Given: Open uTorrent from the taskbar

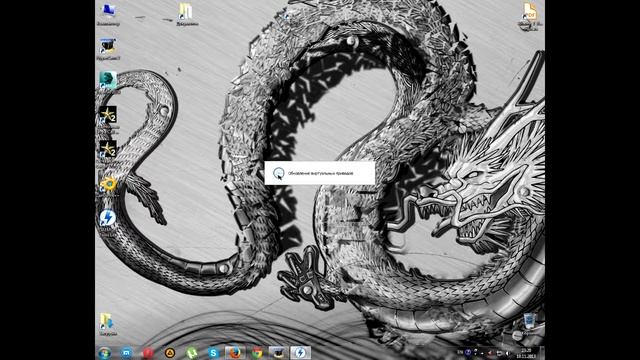Looking at the screenshot, I should pos(191,353).
